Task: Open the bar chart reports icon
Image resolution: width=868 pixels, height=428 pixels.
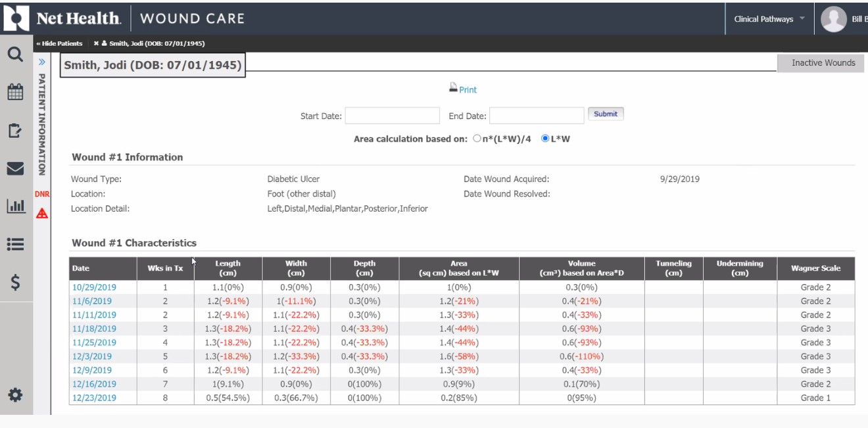Action: pos(15,206)
